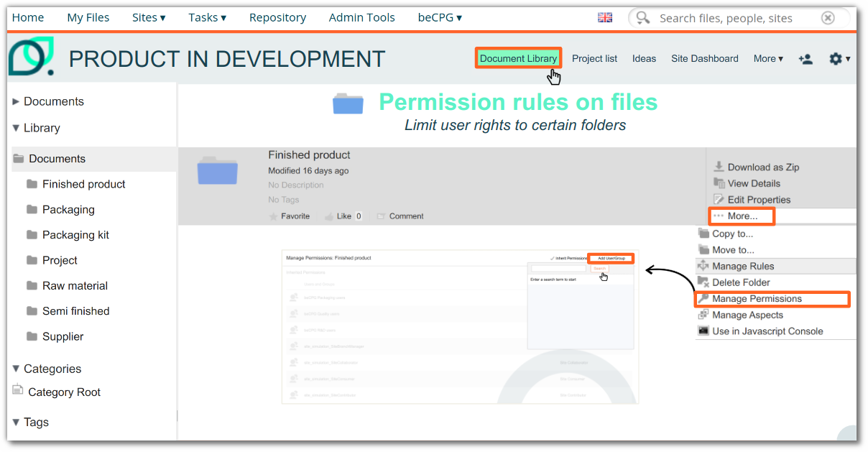Viewport: 868px width, 452px height.
Task: Collapse the Library section
Action: click(x=36, y=128)
